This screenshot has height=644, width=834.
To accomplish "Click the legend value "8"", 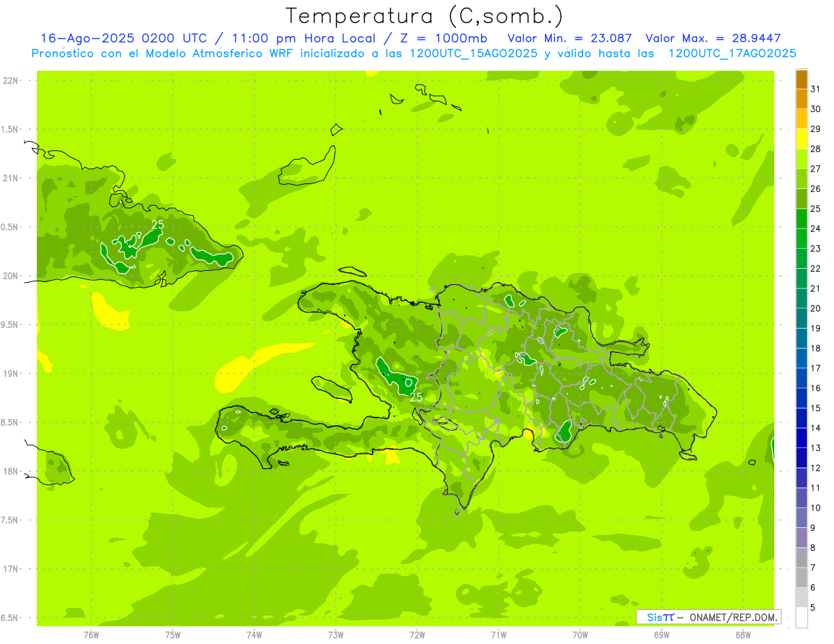I will [813, 548].
